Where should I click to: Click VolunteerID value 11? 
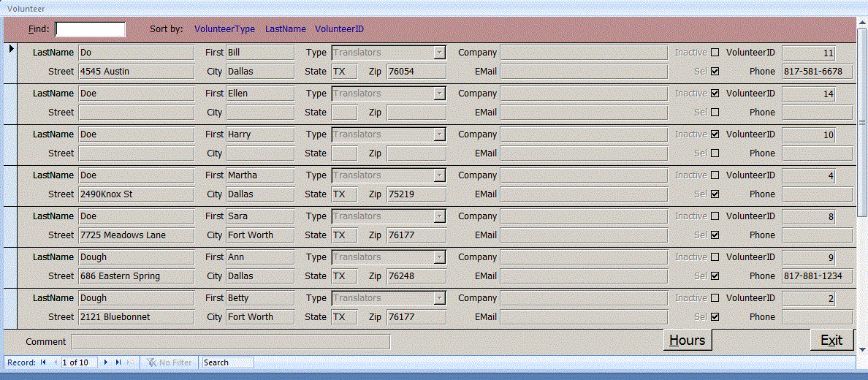point(808,53)
